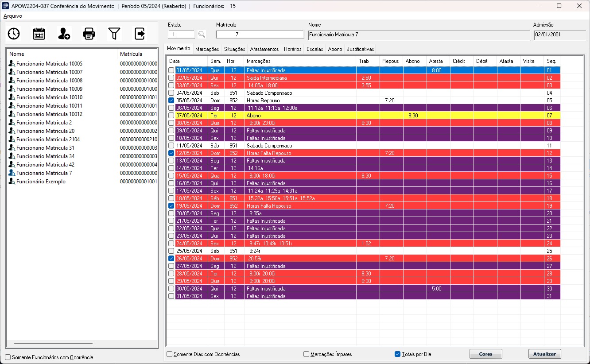Screen dimensions: 590x364
Task: Enable Somente Funcionários com Ocorrência checkbox
Action: [x=8, y=357]
